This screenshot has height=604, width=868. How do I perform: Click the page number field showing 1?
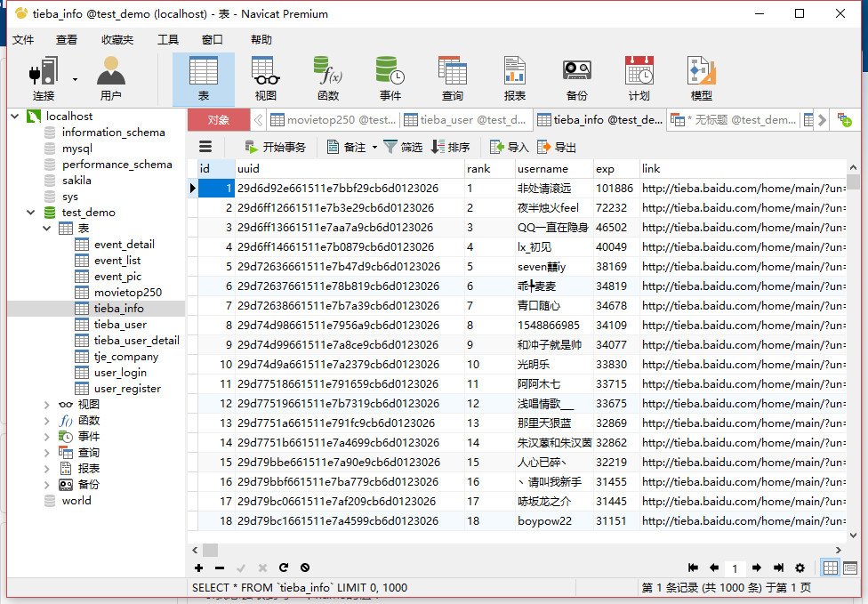coord(735,568)
